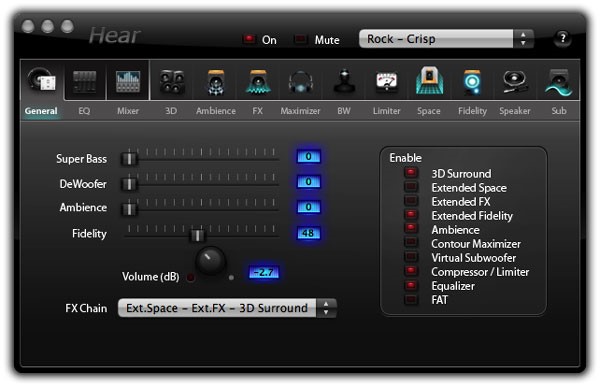Click the Ambience slider handle
This screenshot has width=600, height=387.
(129, 209)
